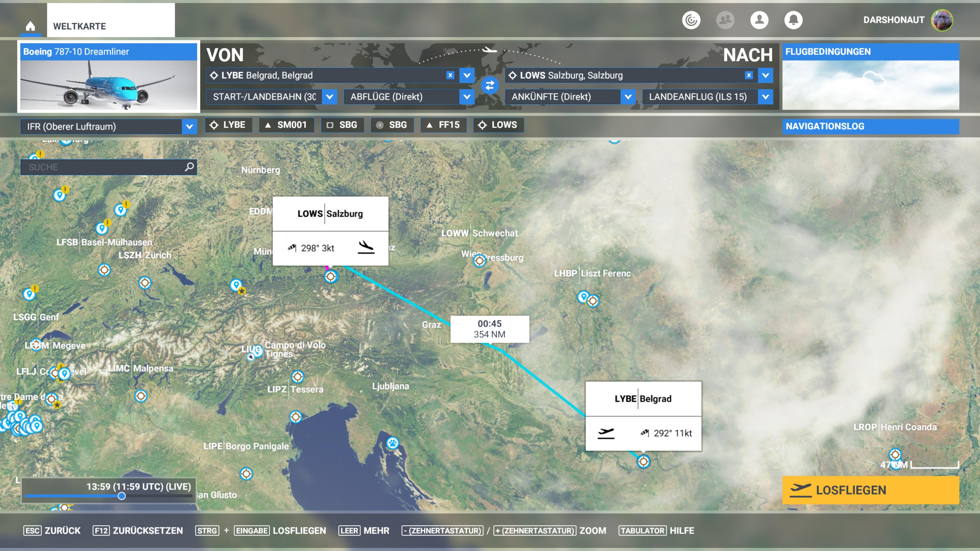Clear the LYBE Belgrad departure airport
Image resolution: width=980 pixels, height=551 pixels.
(x=450, y=75)
